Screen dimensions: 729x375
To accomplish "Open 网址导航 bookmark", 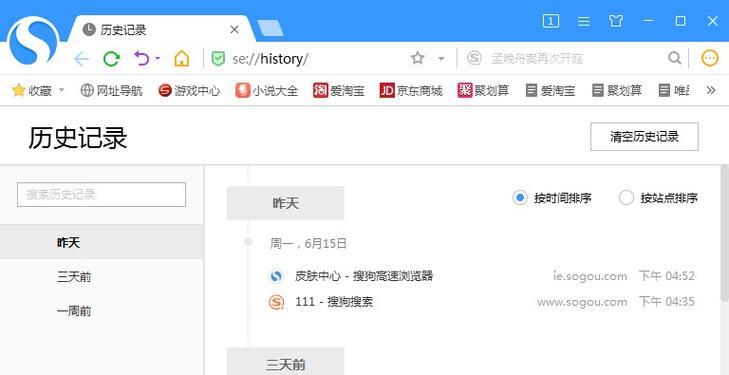I will click(112, 91).
